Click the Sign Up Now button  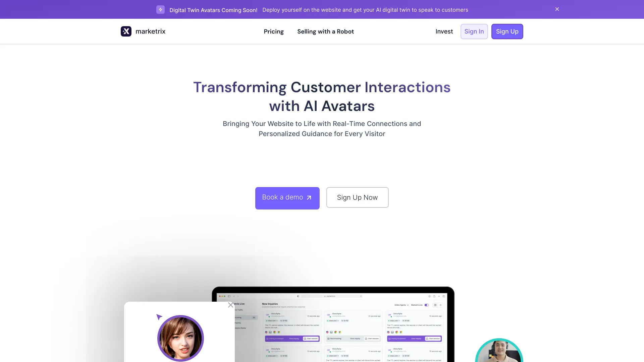[357, 197]
